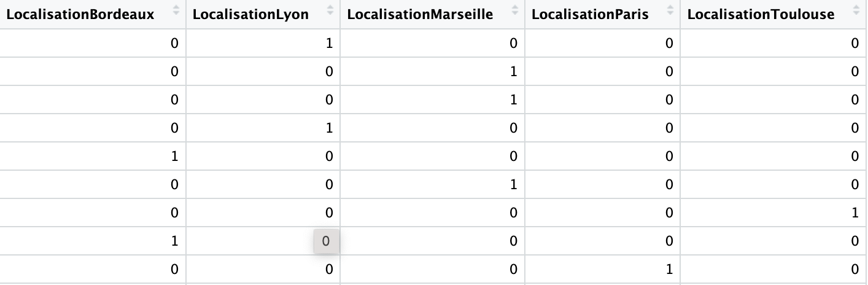Click the highlighted 0 cell in LocalisationLyon
The height and width of the screenshot is (285, 868).
pyautogui.click(x=326, y=241)
